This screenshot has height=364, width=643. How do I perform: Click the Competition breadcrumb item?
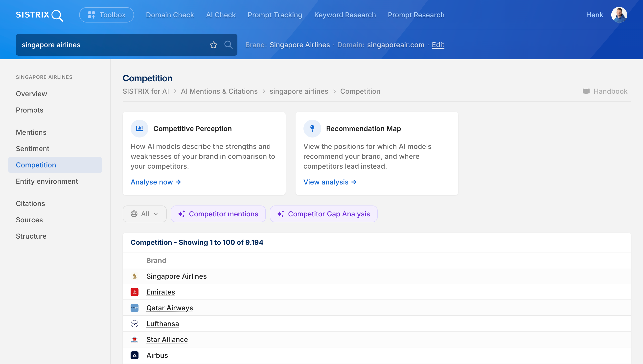(360, 91)
